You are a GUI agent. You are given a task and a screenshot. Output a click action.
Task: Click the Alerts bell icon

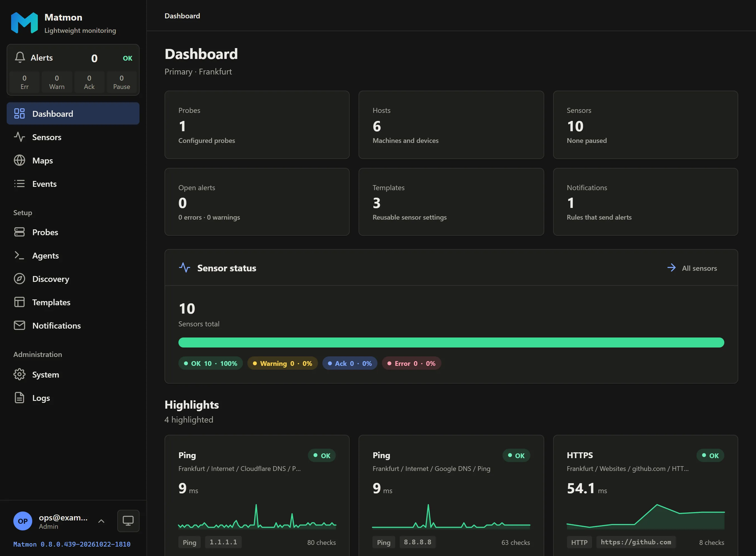20,58
